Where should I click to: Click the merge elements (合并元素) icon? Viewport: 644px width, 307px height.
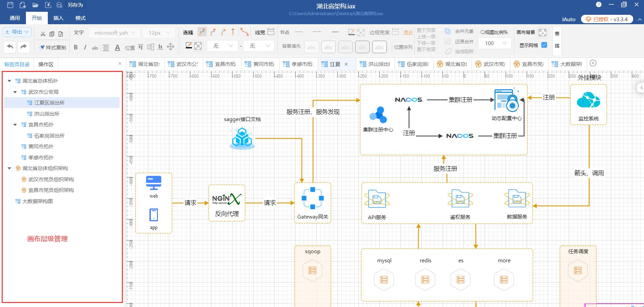pos(447,31)
